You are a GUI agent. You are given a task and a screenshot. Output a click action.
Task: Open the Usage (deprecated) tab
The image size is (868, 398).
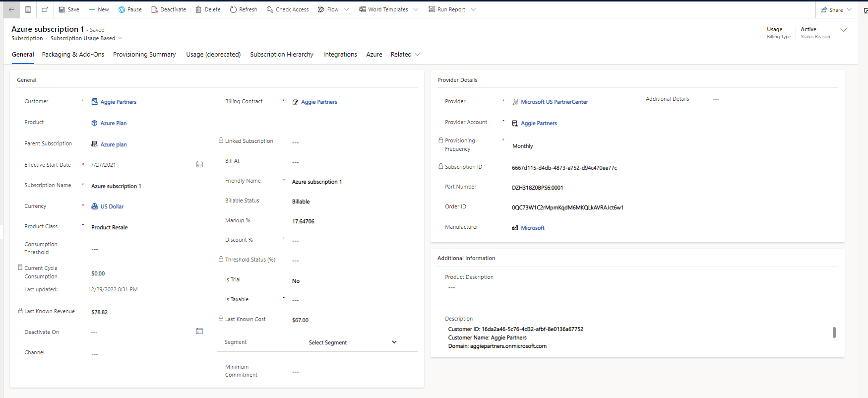(x=213, y=55)
